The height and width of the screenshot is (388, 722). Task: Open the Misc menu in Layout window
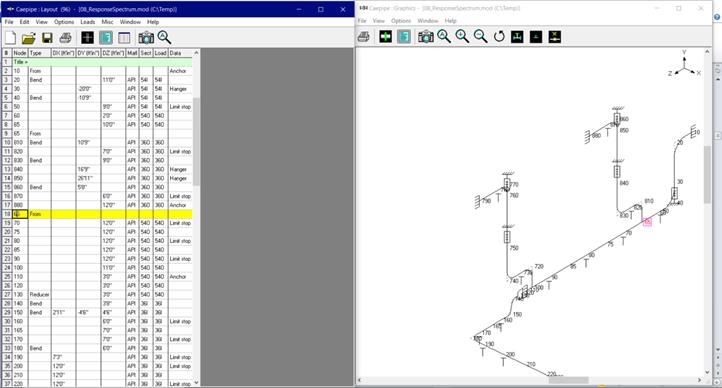(x=107, y=22)
